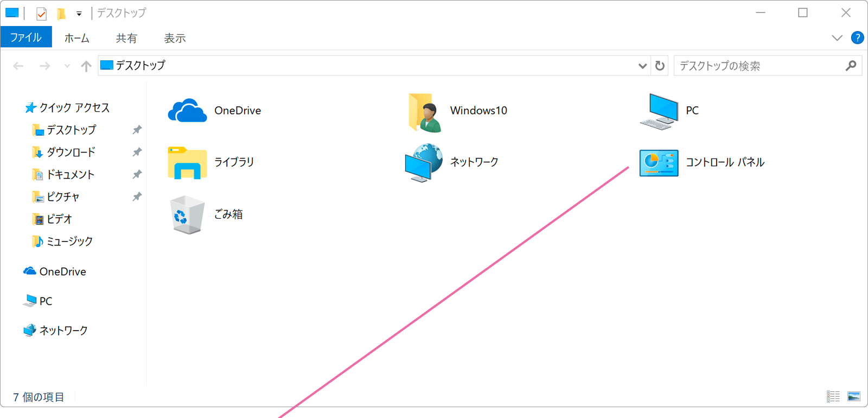Expand the recent locations dropdown arrow
This screenshot has width=868, height=418.
pyautogui.click(x=67, y=66)
